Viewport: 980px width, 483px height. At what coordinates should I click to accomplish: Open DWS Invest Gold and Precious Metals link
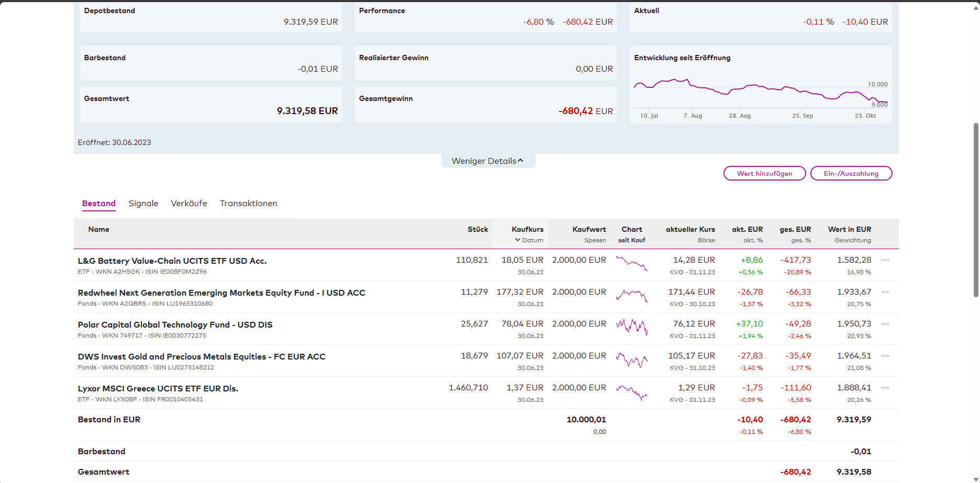point(202,356)
